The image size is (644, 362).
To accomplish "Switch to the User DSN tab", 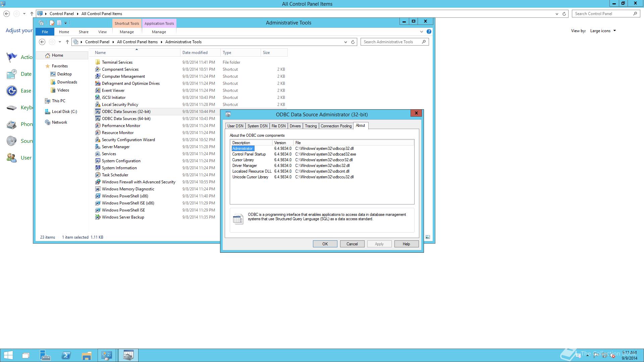I will click(235, 126).
